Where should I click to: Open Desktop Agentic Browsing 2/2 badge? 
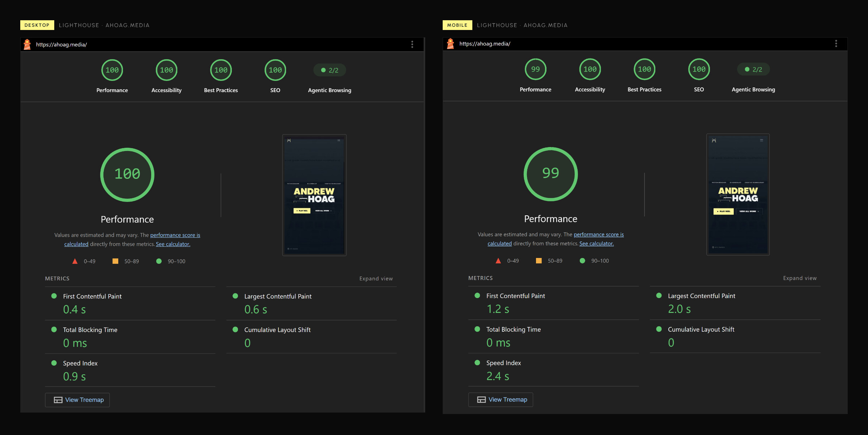(x=329, y=70)
